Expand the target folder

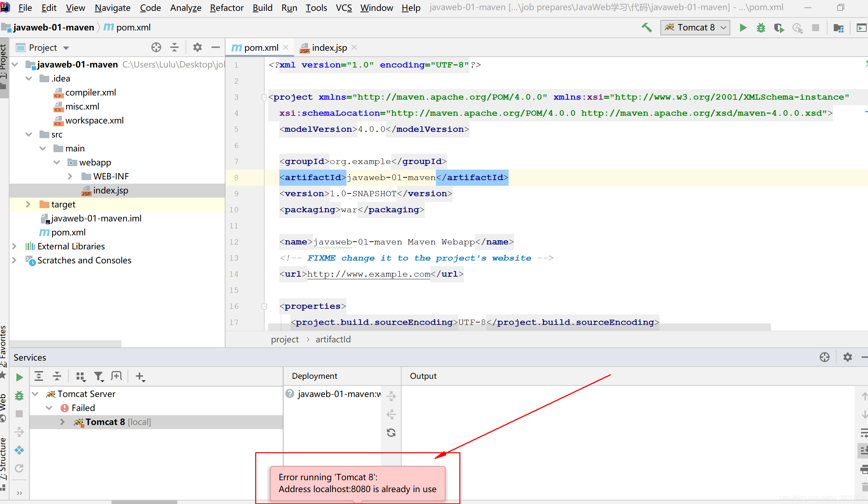(28, 204)
